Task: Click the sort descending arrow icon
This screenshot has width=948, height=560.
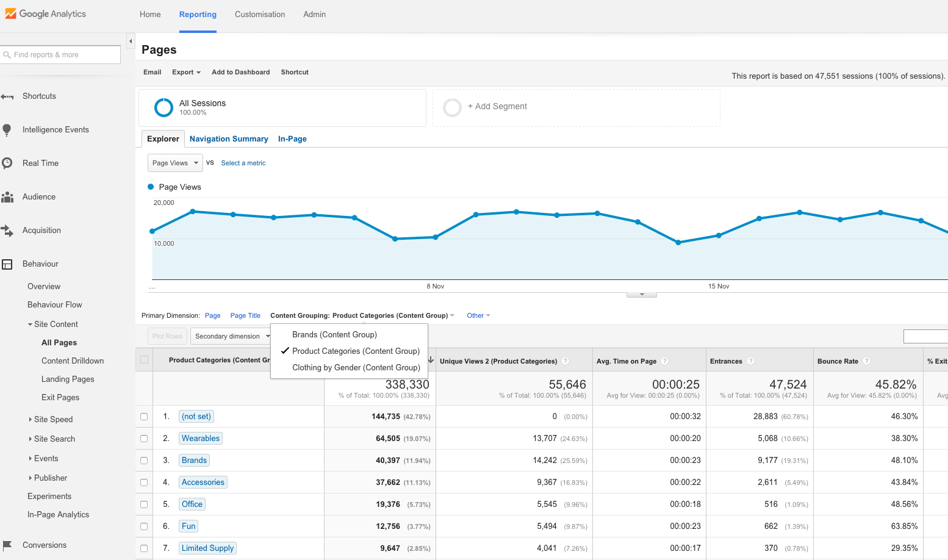Action: [431, 360]
